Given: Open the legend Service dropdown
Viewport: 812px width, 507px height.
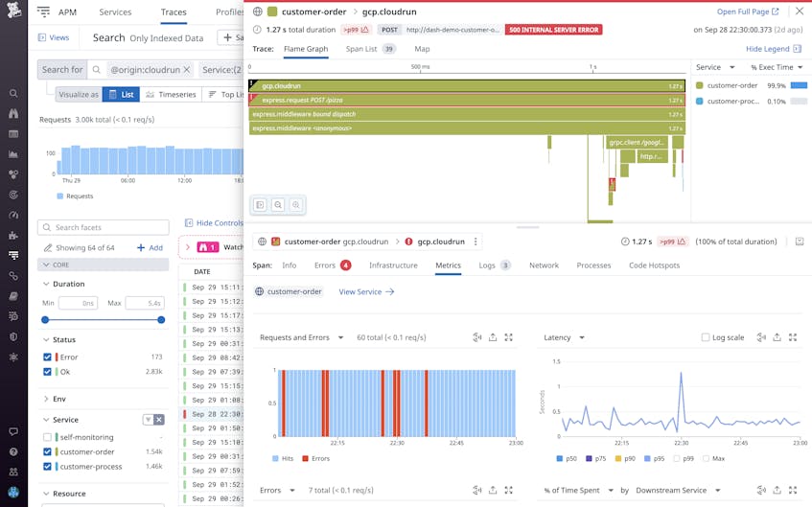Looking at the screenshot, I should (716, 67).
